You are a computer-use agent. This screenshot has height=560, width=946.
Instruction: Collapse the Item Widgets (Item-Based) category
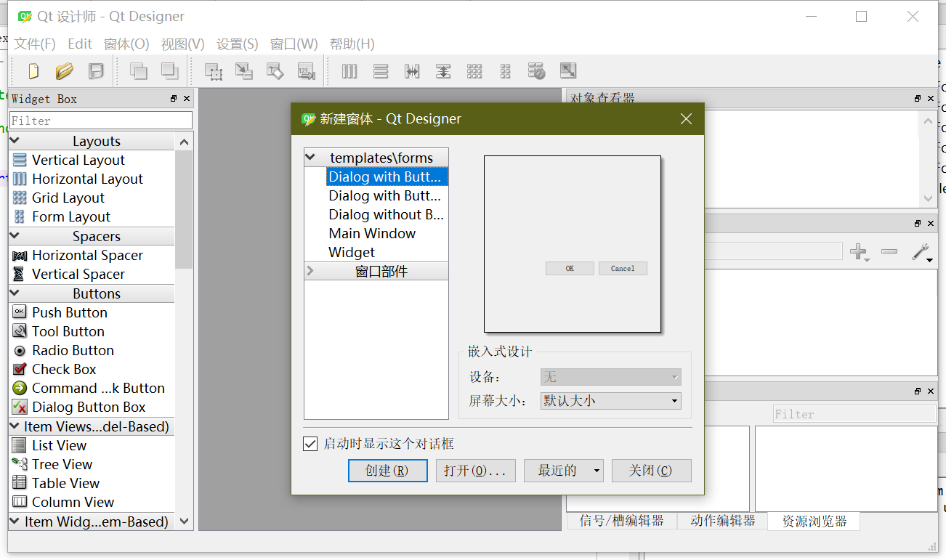coord(15,522)
